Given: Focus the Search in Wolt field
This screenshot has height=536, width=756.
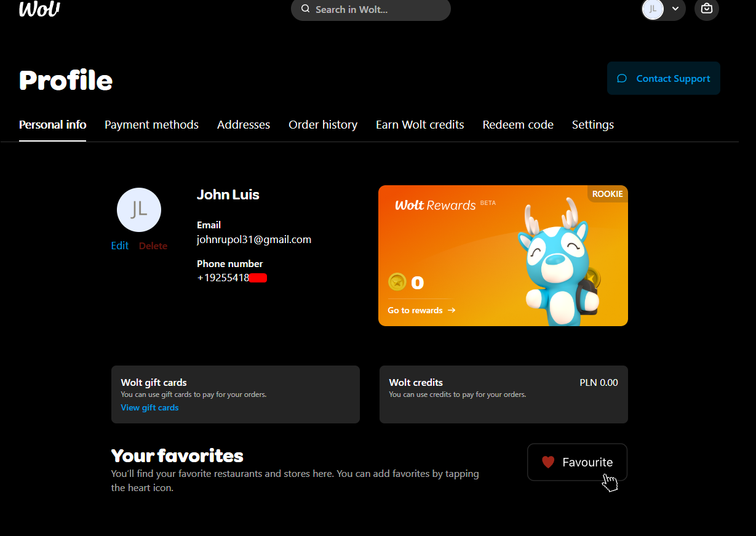Looking at the screenshot, I should 371,9.
